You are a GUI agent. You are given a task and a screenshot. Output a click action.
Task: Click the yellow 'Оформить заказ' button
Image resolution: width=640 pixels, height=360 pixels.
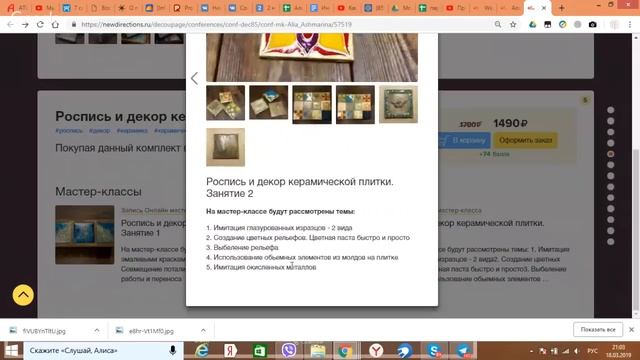click(x=525, y=140)
